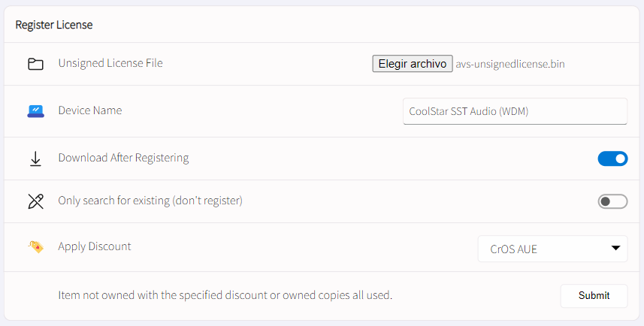Click the Apply Discount label
The width and height of the screenshot is (644, 326).
coord(95,246)
